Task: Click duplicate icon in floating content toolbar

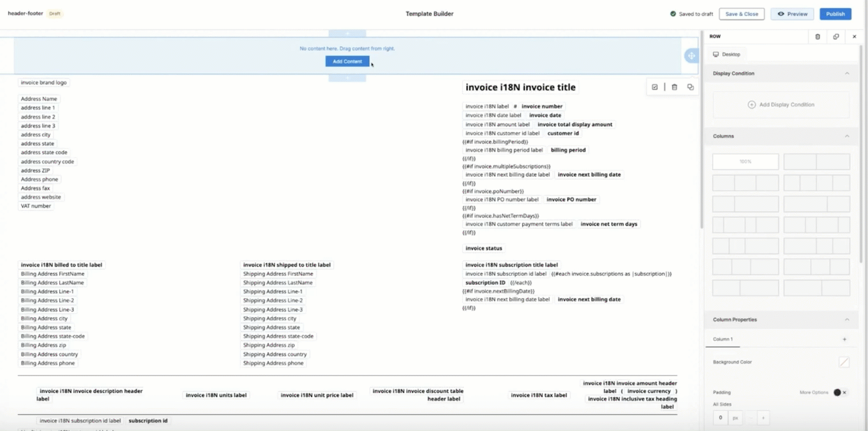Action: 690,87
